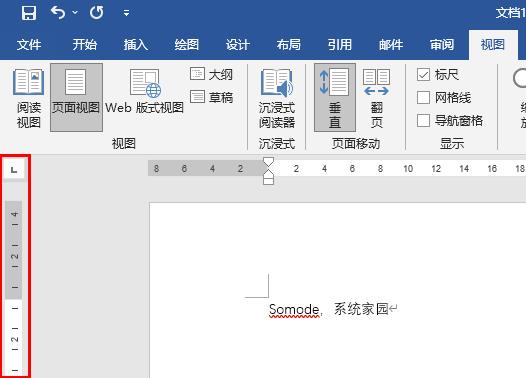Viewport: 526px width, 378px height.
Task: Enable the 网格线 gridlines checkbox
Action: 423,98
